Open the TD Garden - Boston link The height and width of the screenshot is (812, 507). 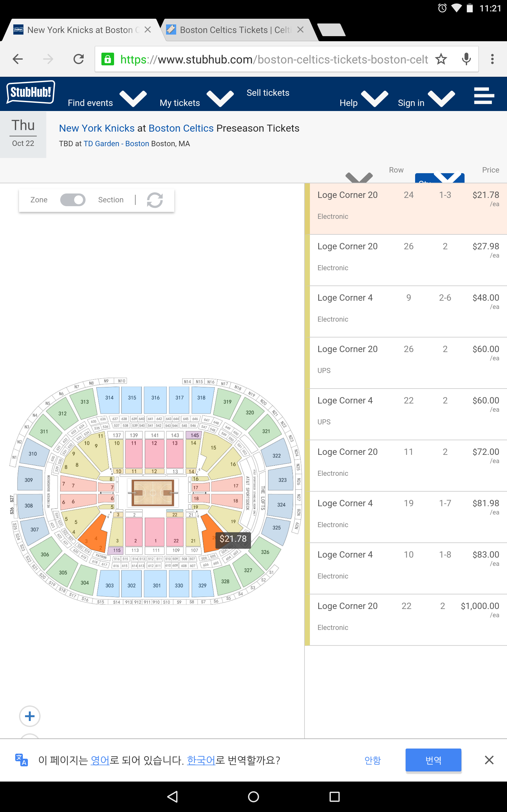tap(116, 144)
